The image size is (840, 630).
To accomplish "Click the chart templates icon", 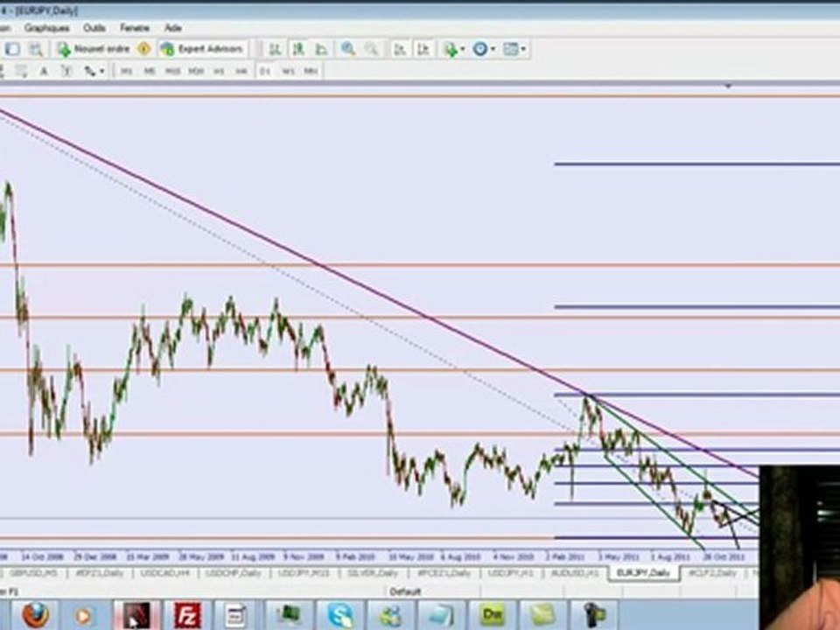I will coord(510,49).
